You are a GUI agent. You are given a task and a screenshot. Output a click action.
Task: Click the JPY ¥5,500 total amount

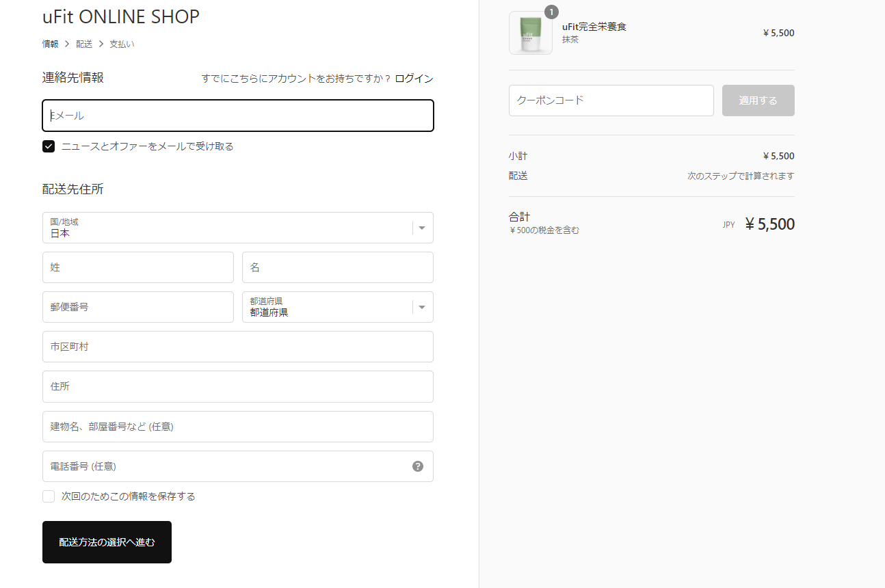(x=758, y=224)
